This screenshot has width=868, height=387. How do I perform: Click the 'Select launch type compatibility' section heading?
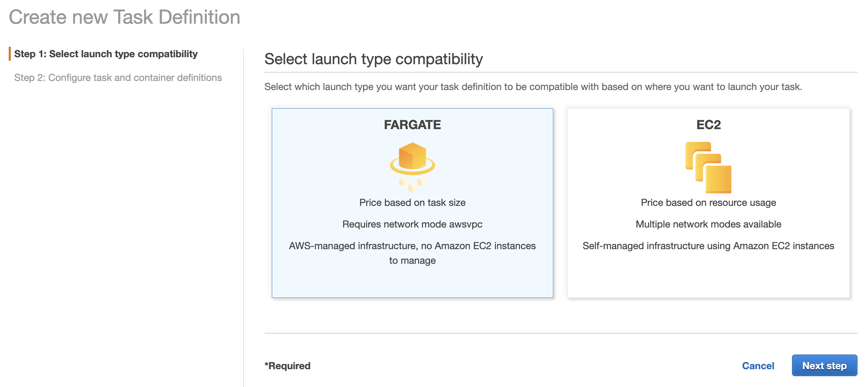click(373, 59)
